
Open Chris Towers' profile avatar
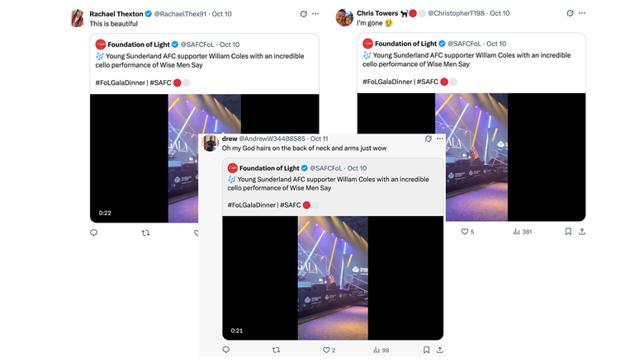pyautogui.click(x=343, y=18)
